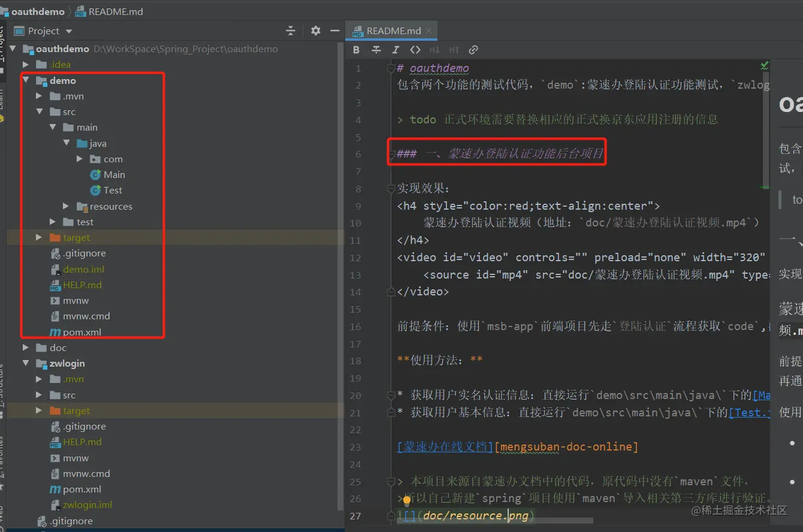803x532 pixels.
Task: Open the 蒙速办在线文档 link on line 23
Action: (x=445, y=446)
